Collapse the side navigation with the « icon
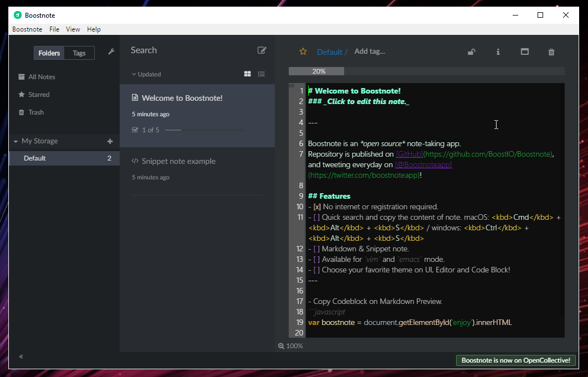 coord(21,357)
